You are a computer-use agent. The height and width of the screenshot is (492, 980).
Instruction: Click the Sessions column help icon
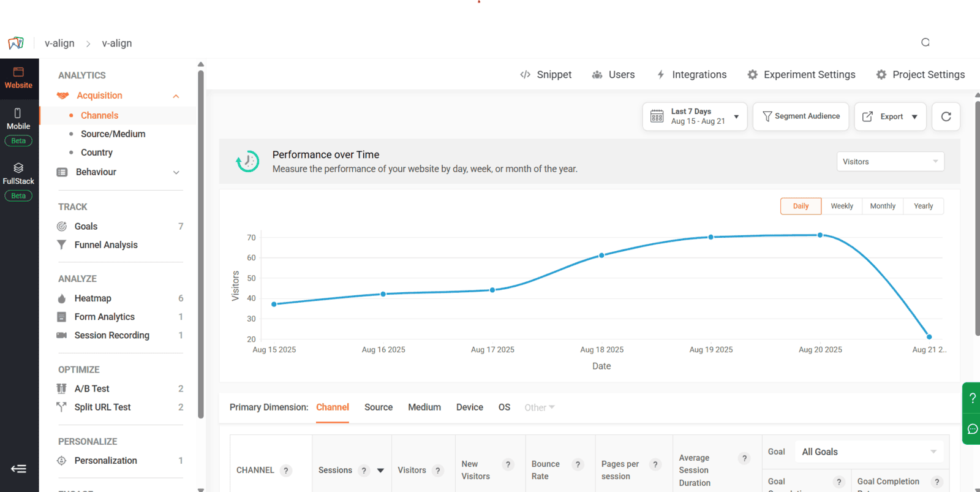point(364,471)
